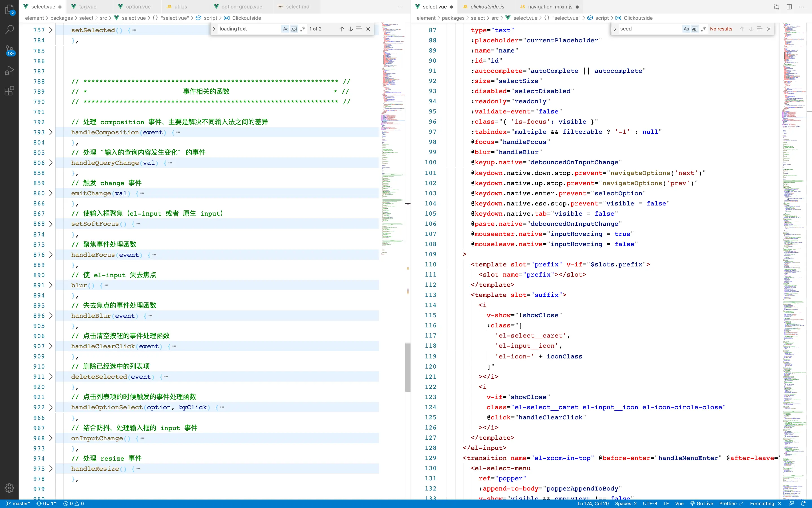Image resolution: width=812 pixels, height=508 pixels.
Task: Toggle Use Regular Expression in seed find widget
Action: (703, 29)
